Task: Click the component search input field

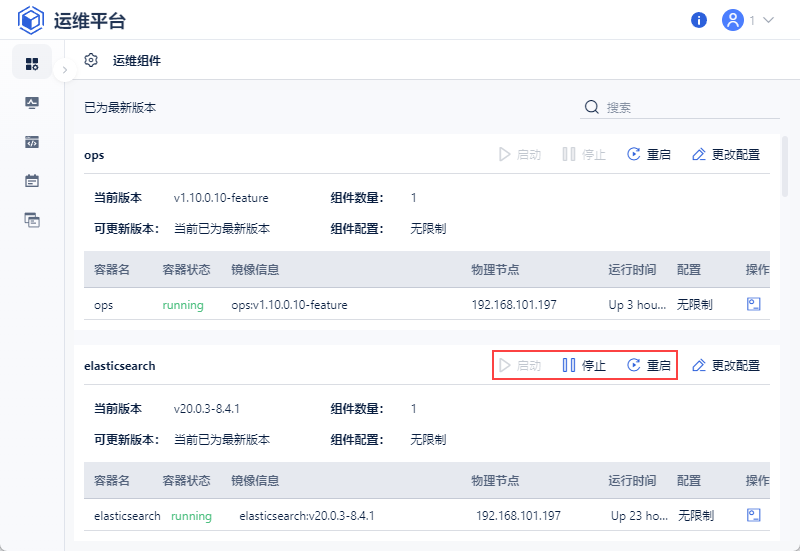Action: (x=690, y=107)
